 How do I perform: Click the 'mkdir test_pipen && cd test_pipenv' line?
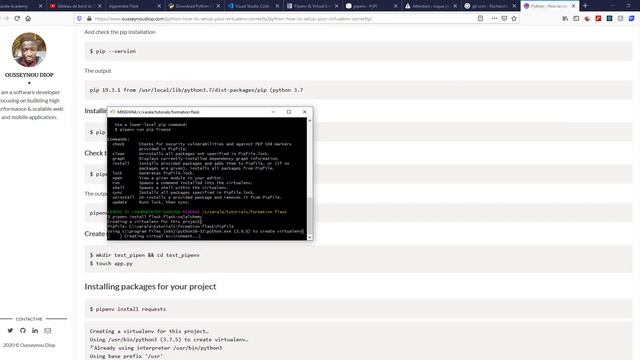click(144, 255)
